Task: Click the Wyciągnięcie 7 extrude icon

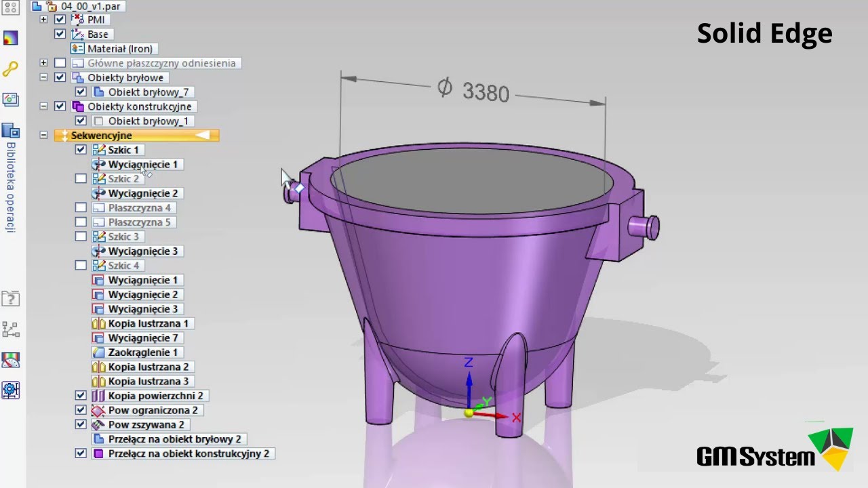Action: point(98,338)
